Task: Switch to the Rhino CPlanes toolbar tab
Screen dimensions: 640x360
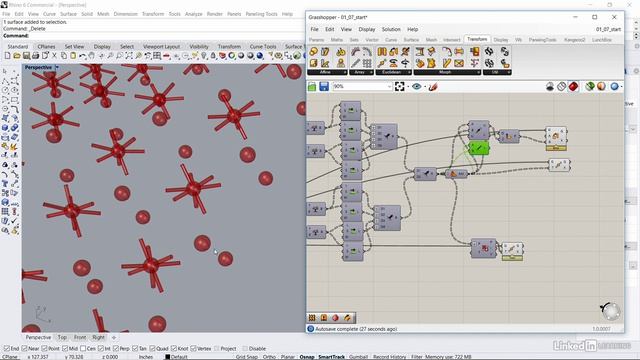Action: (x=46, y=47)
